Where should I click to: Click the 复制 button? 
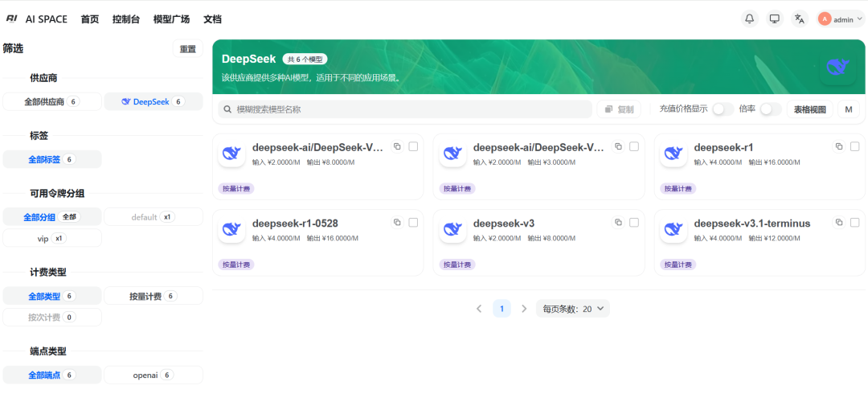coord(619,109)
